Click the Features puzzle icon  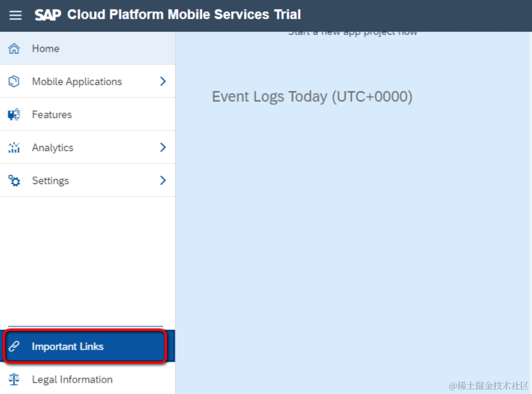click(14, 114)
